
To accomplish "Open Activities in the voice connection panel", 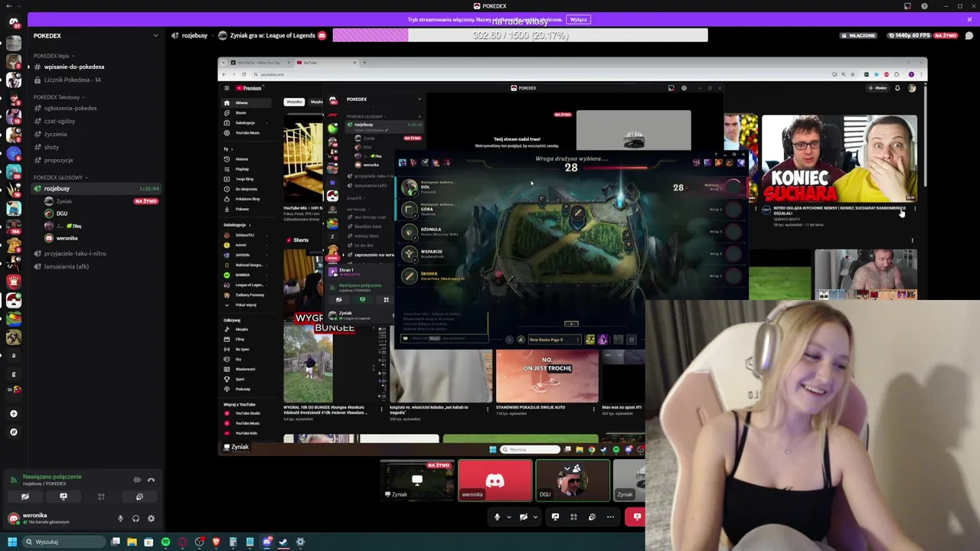I will click(x=101, y=497).
